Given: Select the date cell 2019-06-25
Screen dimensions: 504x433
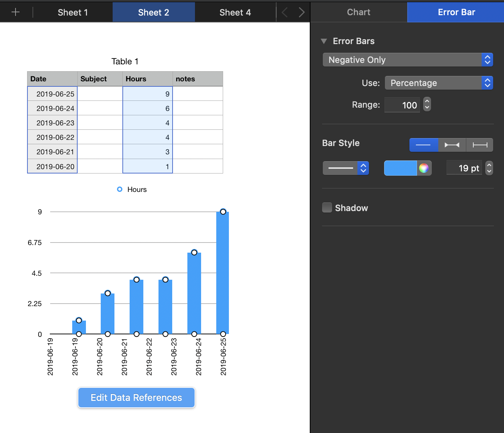Looking at the screenshot, I should [52, 94].
